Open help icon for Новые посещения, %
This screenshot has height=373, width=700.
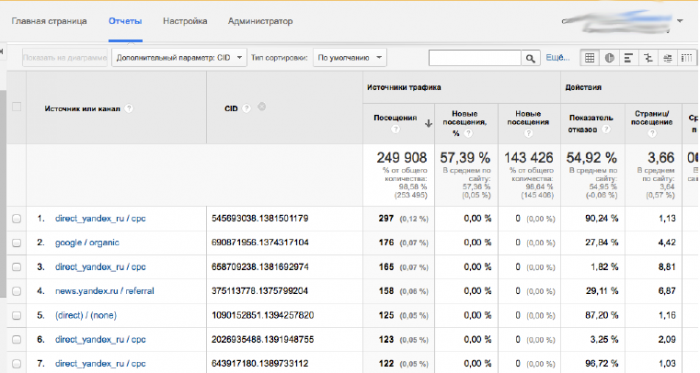coord(468,133)
